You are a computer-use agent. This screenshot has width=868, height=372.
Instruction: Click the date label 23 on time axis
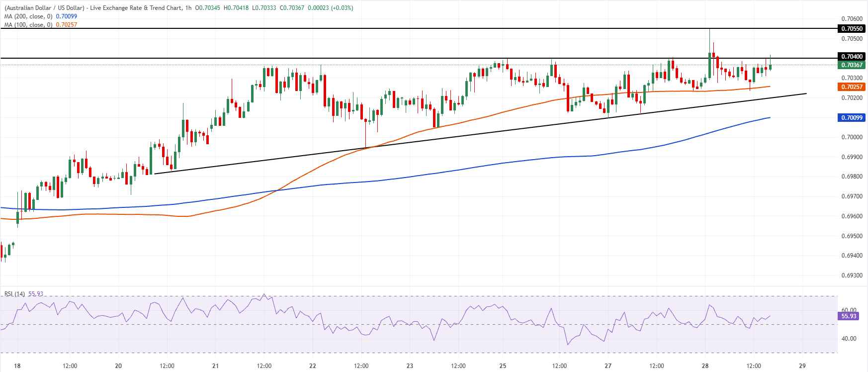[410, 366]
